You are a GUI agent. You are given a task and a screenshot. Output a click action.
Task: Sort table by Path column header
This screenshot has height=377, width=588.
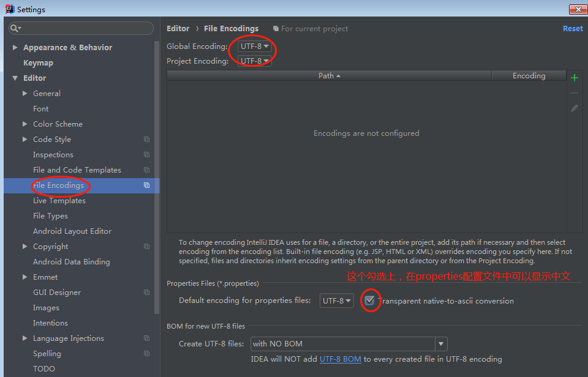coord(329,76)
